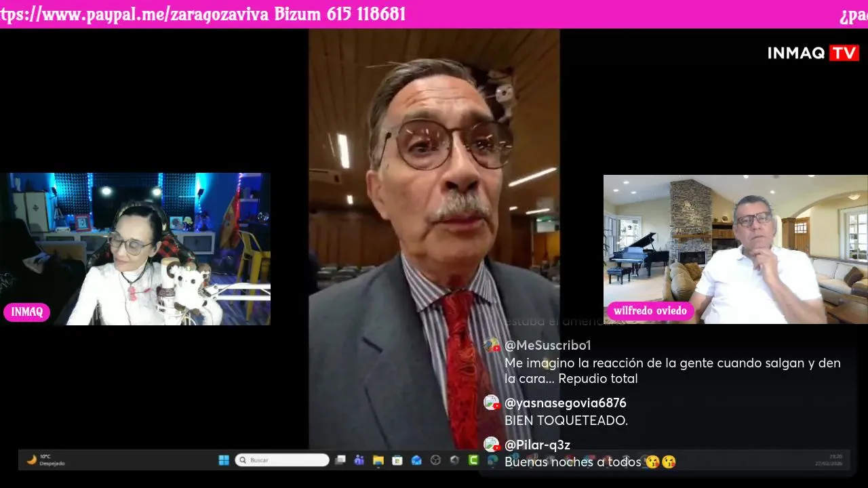Image resolution: width=868 pixels, height=488 pixels.
Task: Click the INMAQ TV logo
Action: pos(813,53)
